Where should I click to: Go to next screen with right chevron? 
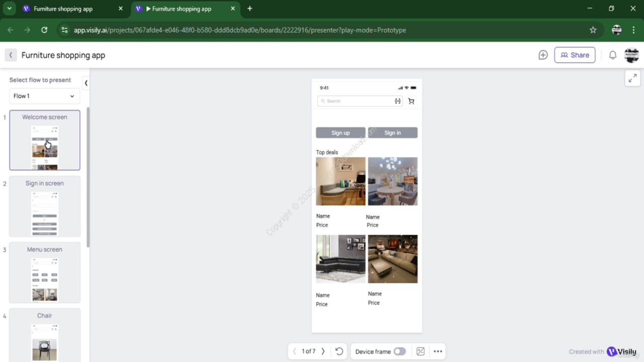coord(323,351)
